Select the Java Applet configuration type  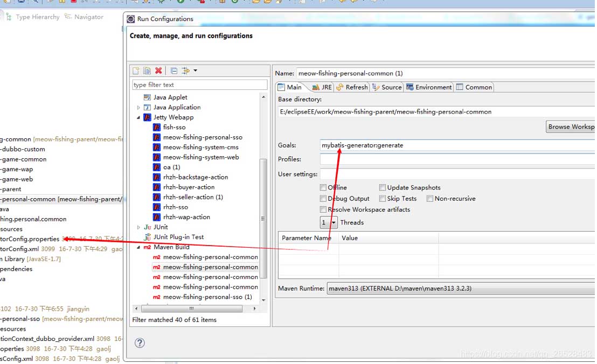(170, 97)
